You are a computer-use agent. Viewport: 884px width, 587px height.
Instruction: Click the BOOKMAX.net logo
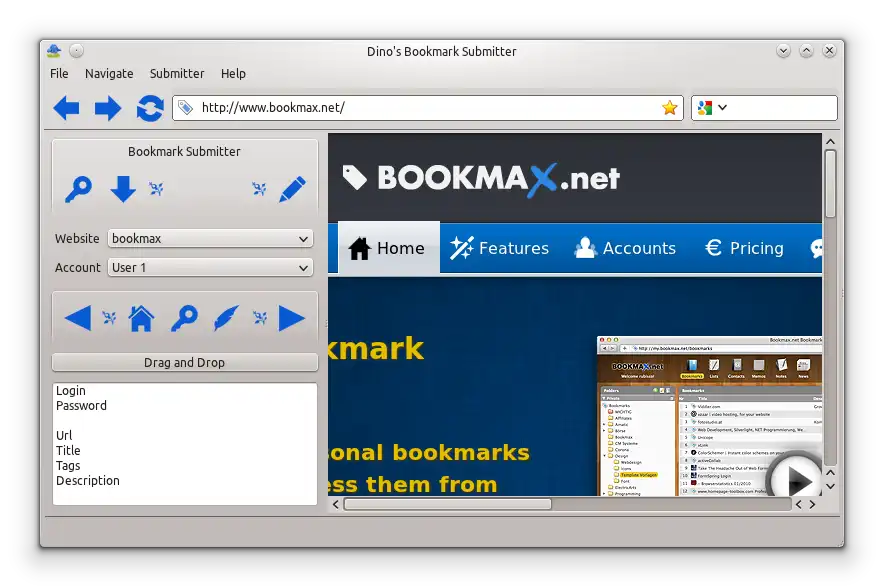click(x=481, y=179)
